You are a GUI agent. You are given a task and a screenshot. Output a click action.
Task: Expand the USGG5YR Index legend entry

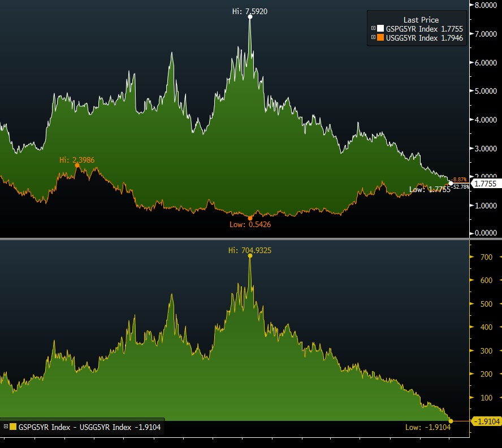373,37
